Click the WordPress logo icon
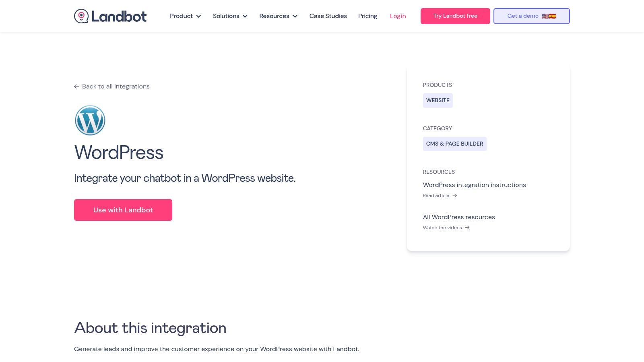 coord(90,120)
